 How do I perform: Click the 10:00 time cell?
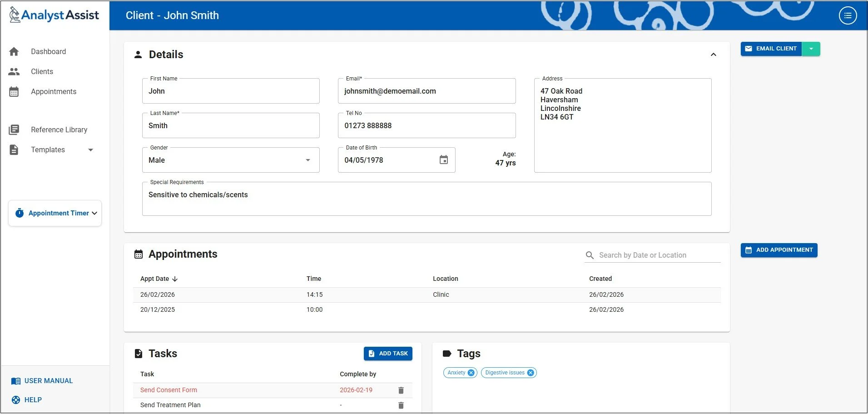pyautogui.click(x=315, y=310)
